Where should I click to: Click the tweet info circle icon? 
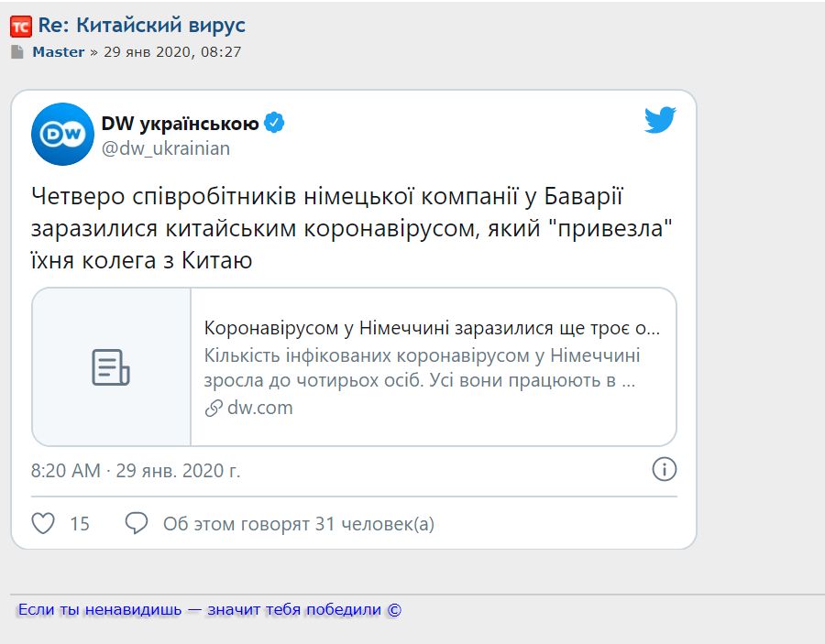tap(664, 470)
